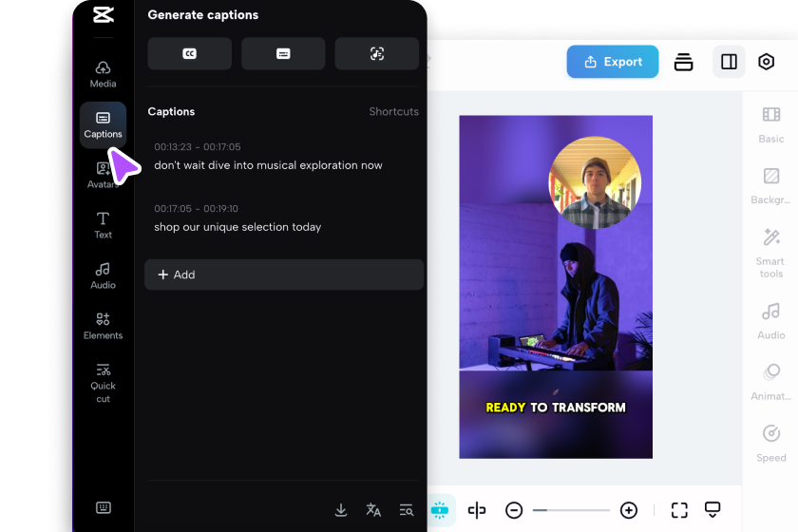Export the video

[612, 62]
